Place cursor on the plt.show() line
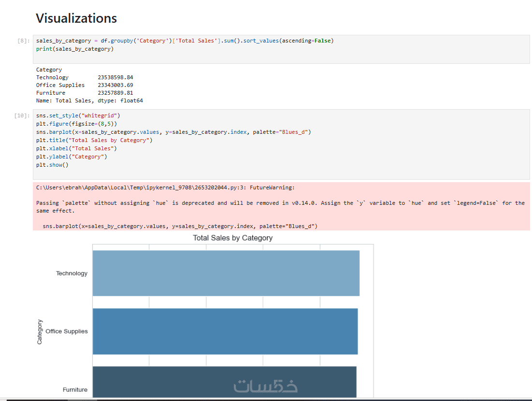The image size is (532, 401). coord(52,165)
